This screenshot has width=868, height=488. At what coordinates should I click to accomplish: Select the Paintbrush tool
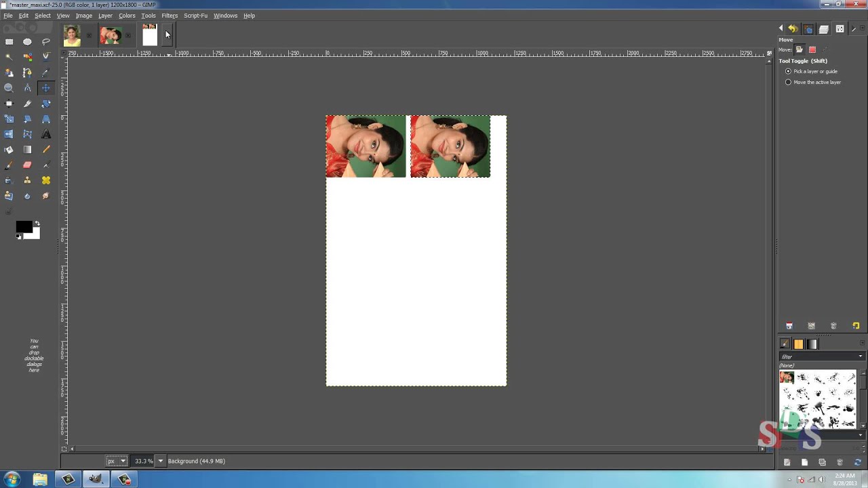coord(9,165)
